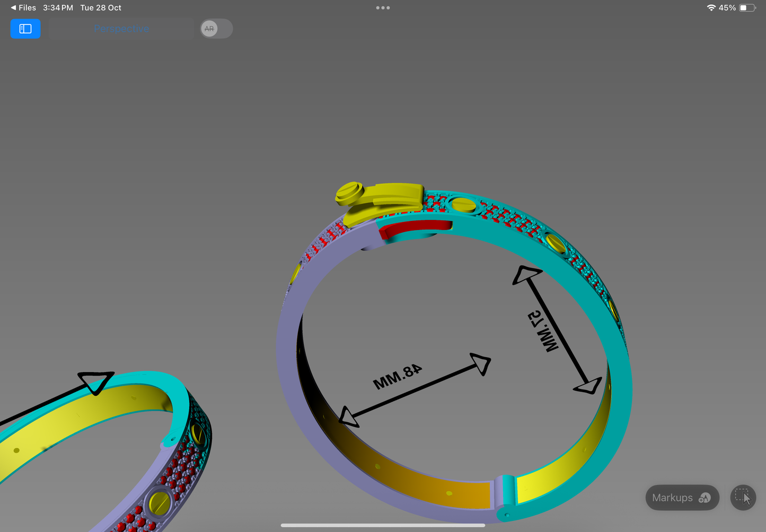This screenshot has height=532, width=766.
Task: Tap the battery indicator icon
Action: (x=747, y=8)
